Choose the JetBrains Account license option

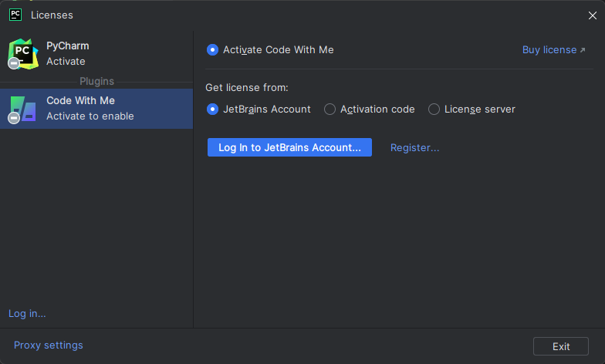click(x=213, y=110)
